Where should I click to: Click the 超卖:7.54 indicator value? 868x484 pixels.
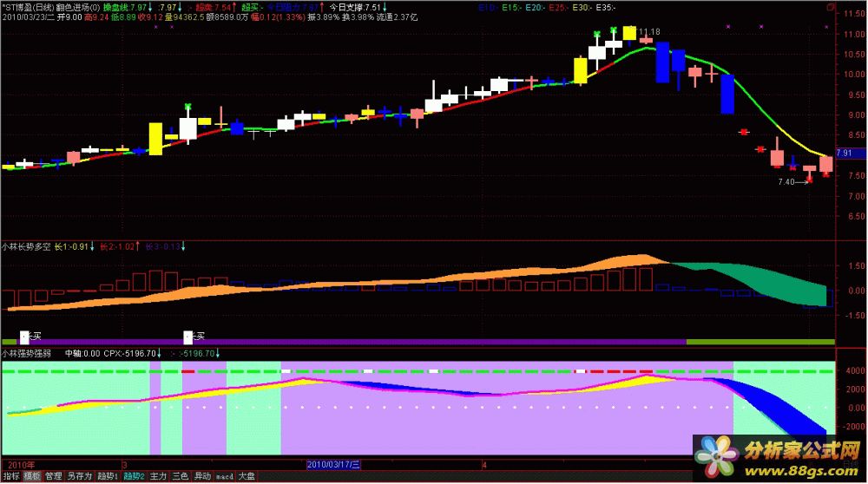pos(214,8)
